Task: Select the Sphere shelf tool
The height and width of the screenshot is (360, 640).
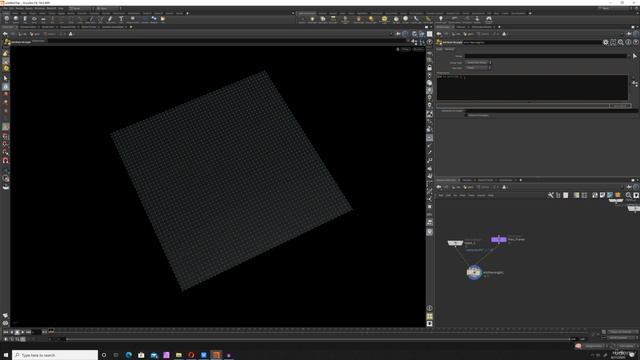Action: click(16, 19)
